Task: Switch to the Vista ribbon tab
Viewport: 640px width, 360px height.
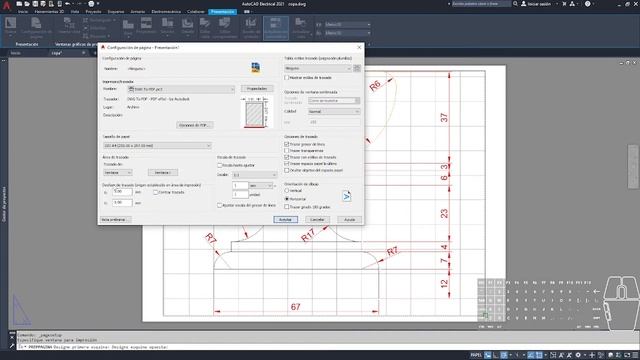Action: [x=75, y=12]
